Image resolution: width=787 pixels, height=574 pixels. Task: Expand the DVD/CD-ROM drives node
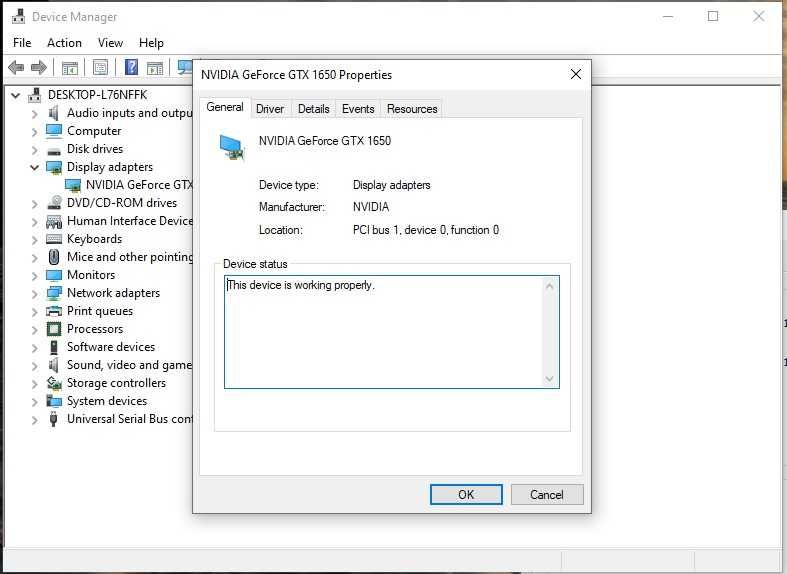(34, 204)
